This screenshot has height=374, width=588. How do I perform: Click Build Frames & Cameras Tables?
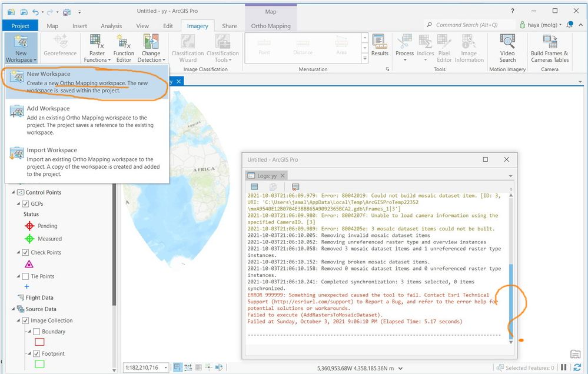[x=550, y=48]
